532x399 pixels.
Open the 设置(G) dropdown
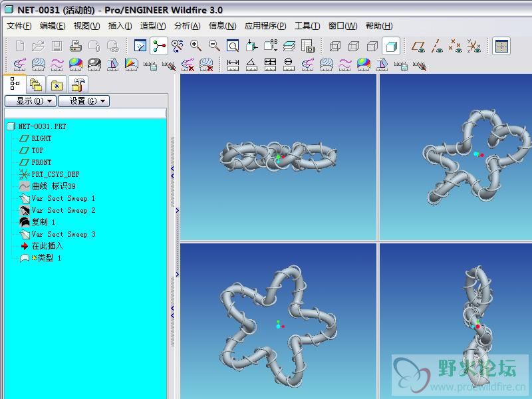coord(84,101)
